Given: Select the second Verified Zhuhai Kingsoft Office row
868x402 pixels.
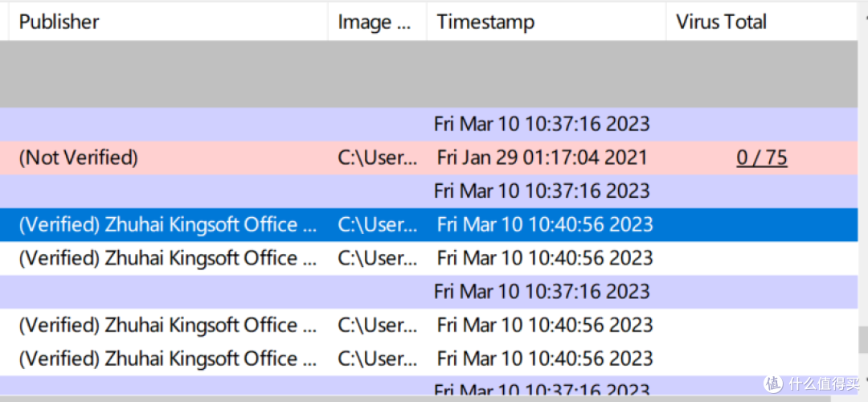Looking at the screenshot, I should click(x=429, y=258).
